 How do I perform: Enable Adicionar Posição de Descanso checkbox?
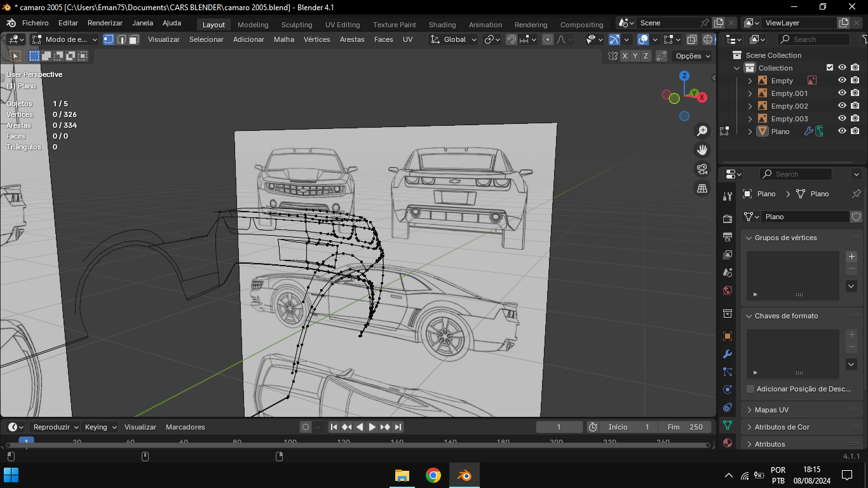[x=750, y=389]
